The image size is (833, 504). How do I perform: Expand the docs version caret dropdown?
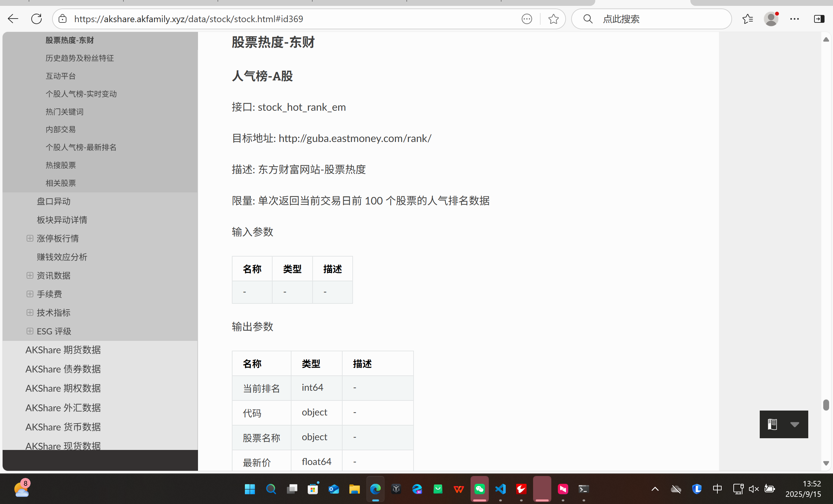pos(795,425)
